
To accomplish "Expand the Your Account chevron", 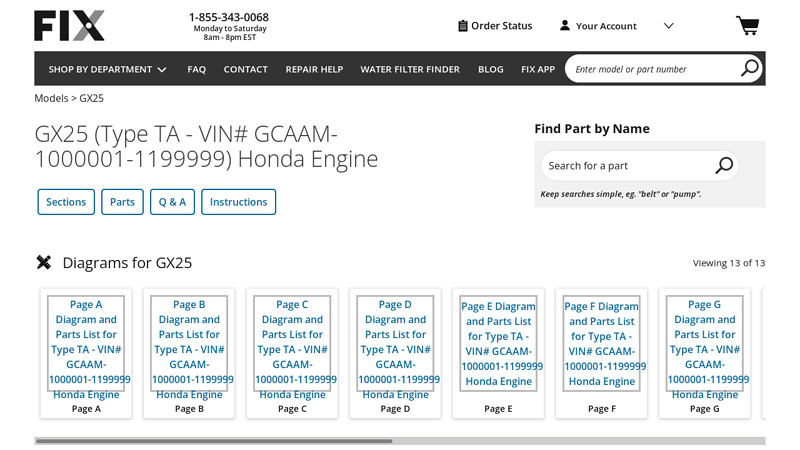I will click(668, 26).
